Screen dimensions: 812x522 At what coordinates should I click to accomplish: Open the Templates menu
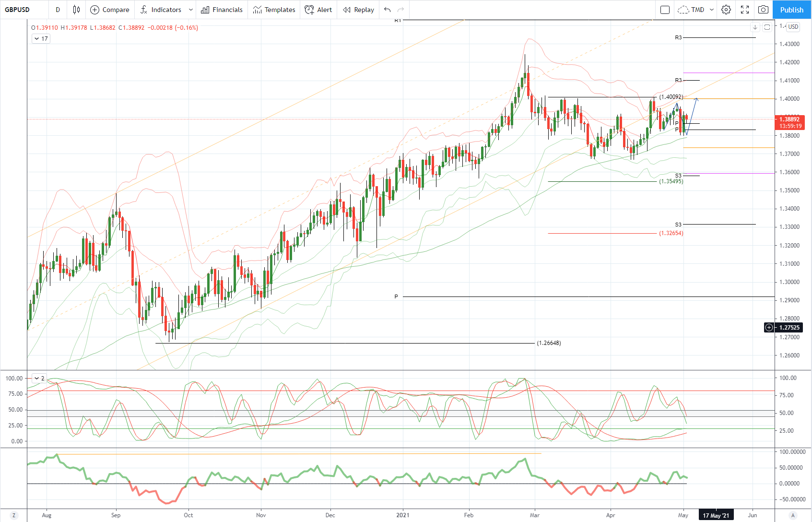274,10
